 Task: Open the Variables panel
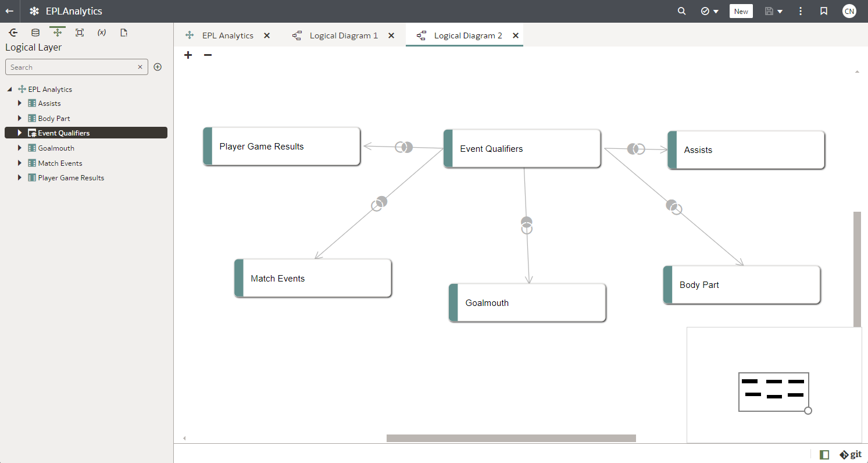pyautogui.click(x=102, y=33)
